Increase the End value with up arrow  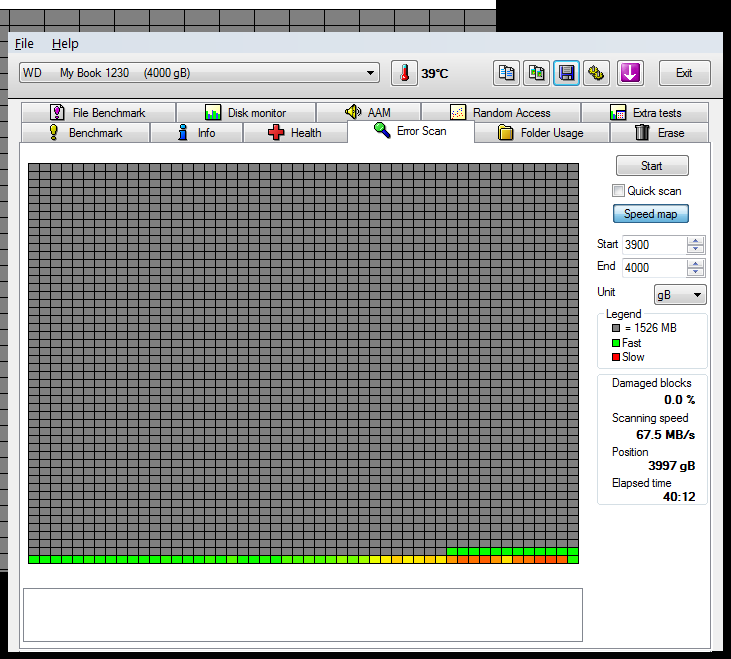coord(695,263)
